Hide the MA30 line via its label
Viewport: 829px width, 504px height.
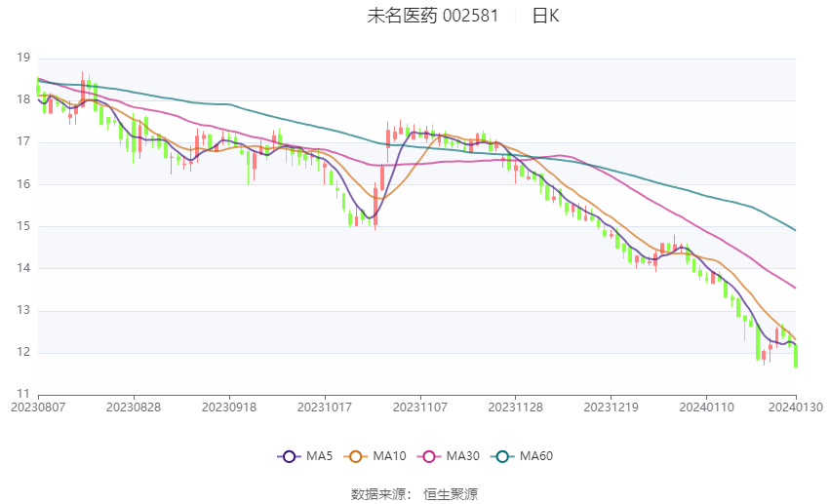[462, 456]
